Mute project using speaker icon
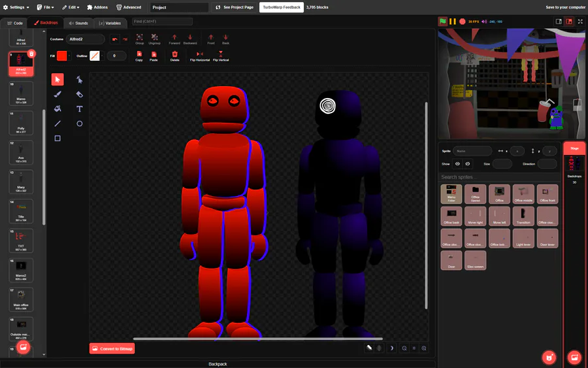 (x=484, y=22)
